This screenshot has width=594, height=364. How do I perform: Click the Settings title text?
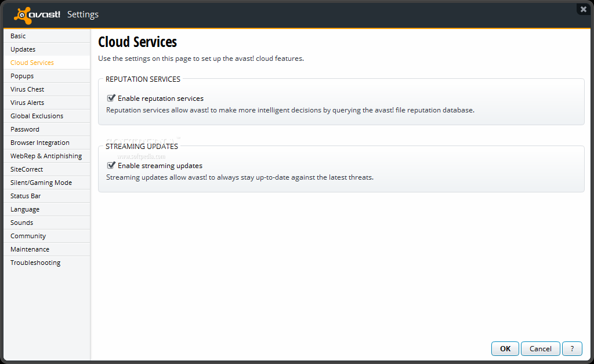click(83, 14)
